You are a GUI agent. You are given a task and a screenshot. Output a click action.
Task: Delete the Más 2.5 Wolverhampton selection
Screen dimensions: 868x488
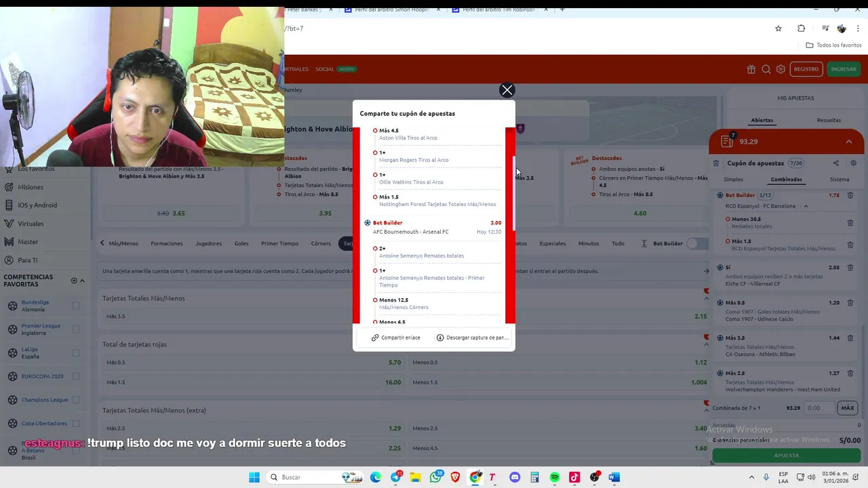(x=850, y=373)
